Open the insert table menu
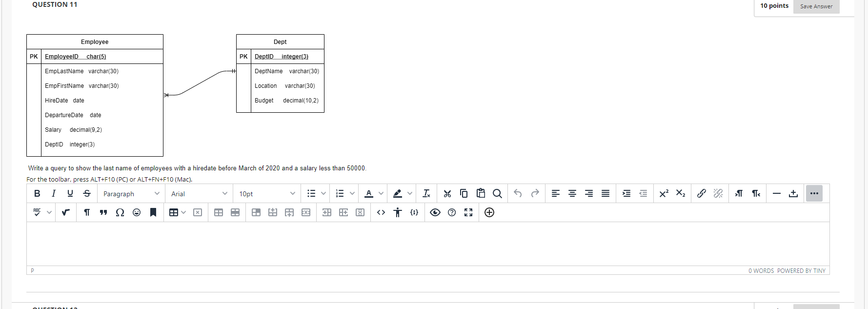 tap(178, 212)
